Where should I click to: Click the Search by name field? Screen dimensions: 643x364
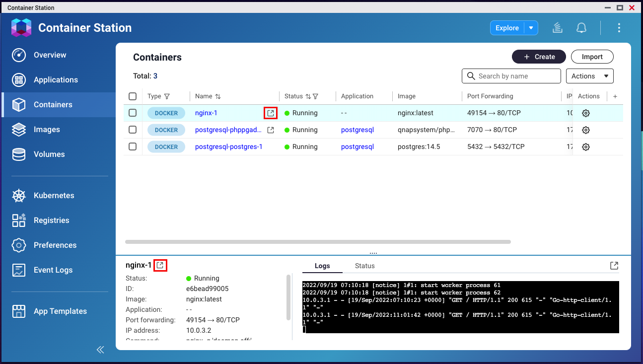point(511,76)
